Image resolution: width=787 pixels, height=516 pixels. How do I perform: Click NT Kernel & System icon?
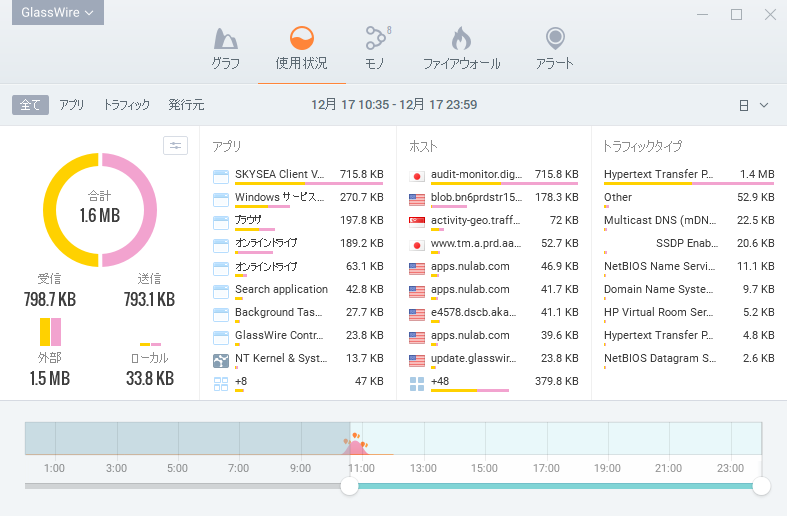pyautogui.click(x=221, y=360)
